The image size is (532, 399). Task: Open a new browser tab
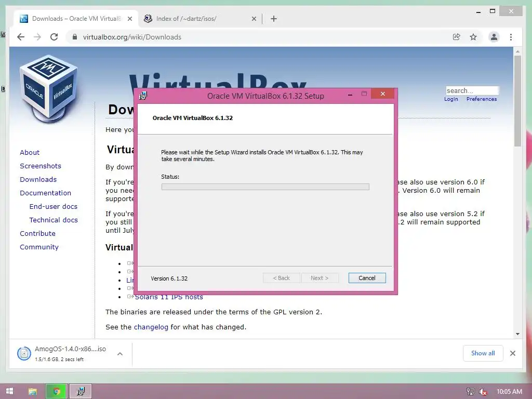click(x=274, y=19)
